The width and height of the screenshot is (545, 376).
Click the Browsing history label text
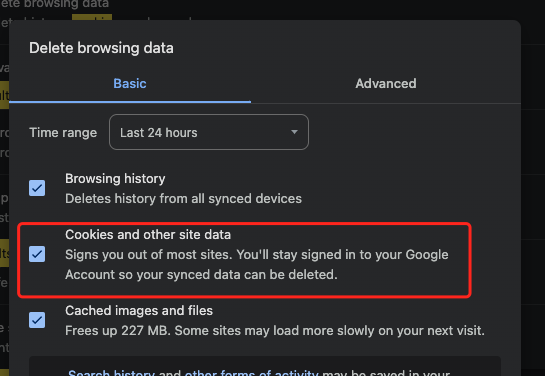(x=115, y=179)
